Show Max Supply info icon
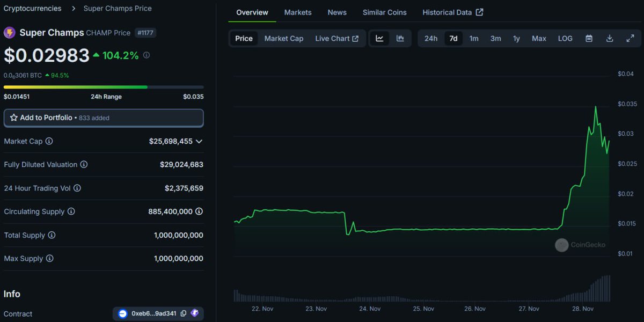 49,259
